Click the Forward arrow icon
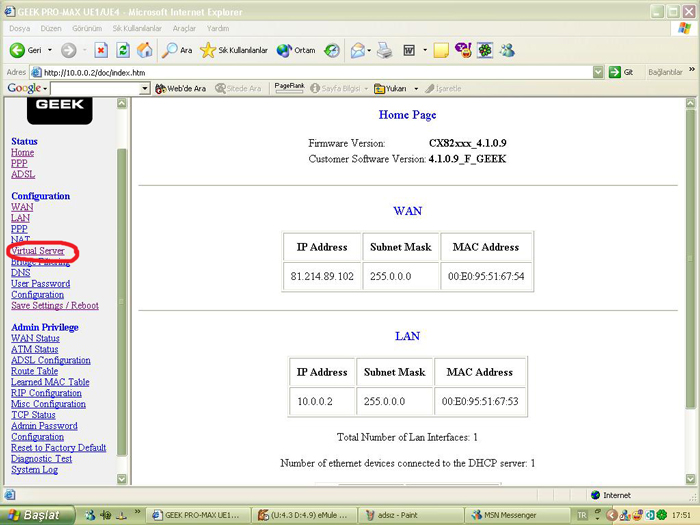This screenshot has width=700, height=525. pos(68,50)
